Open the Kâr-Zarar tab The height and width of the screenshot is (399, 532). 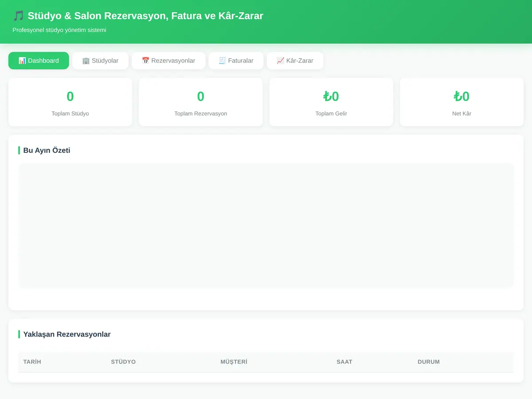295,61
